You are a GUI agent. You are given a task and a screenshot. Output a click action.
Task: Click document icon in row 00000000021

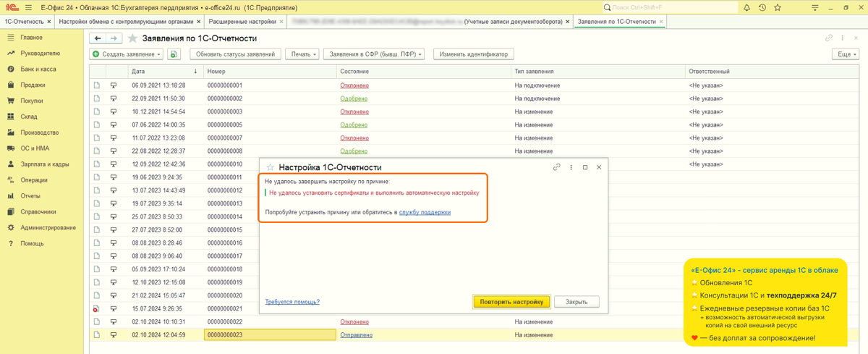[97, 309]
